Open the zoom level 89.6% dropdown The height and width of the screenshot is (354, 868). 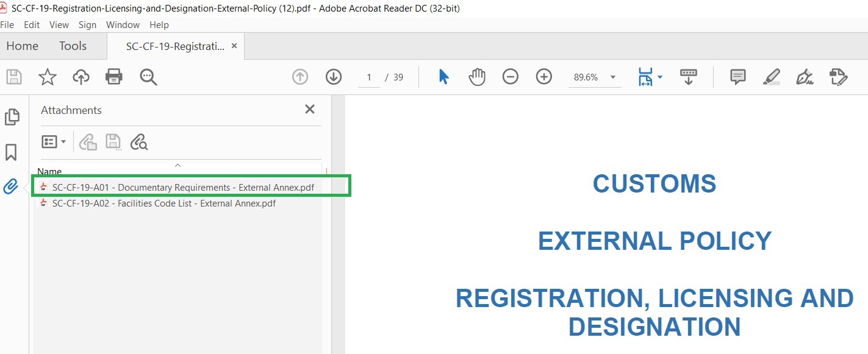pos(612,77)
